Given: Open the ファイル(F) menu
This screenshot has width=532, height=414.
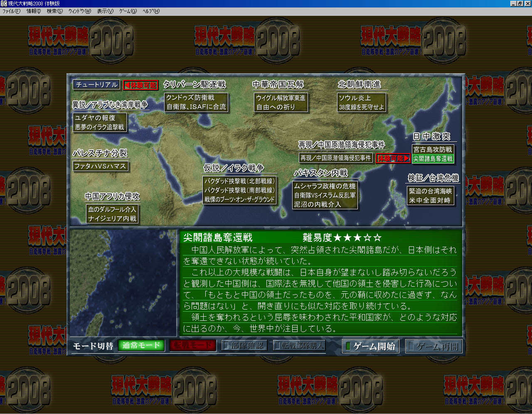Looking at the screenshot, I should 11,11.
